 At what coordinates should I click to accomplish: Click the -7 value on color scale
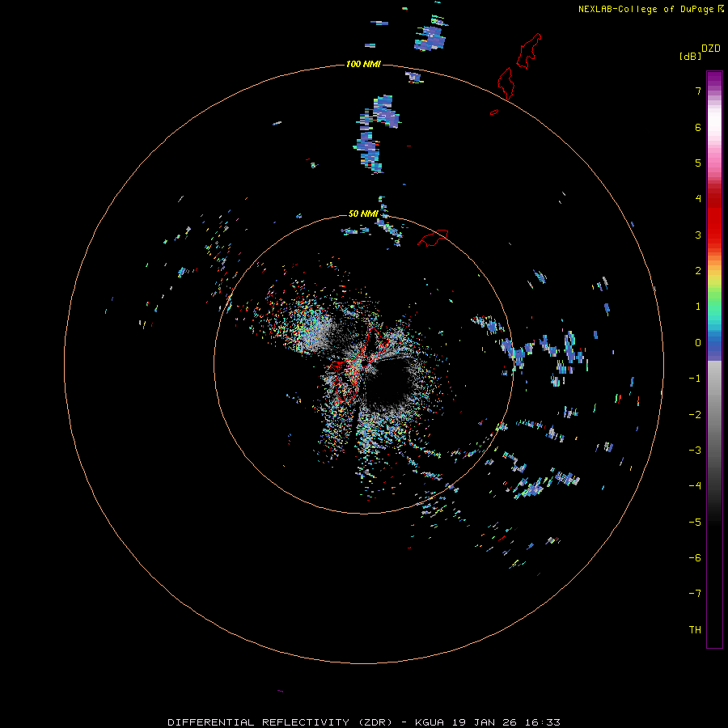(695, 594)
